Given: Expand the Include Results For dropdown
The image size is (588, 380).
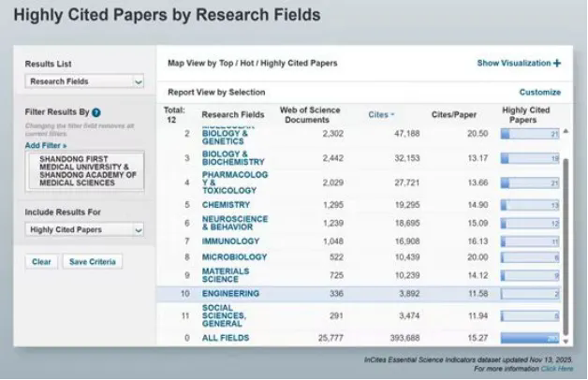Looking at the screenshot, I should pos(84,229).
